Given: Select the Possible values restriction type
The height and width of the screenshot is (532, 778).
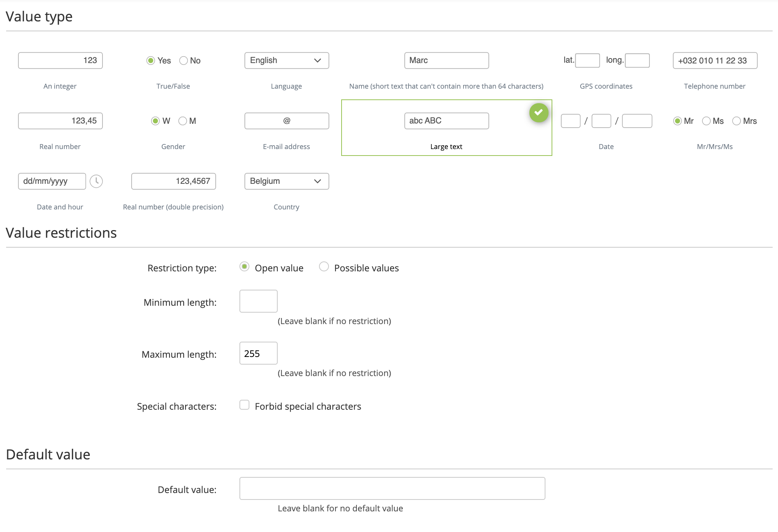Looking at the screenshot, I should pos(324,266).
